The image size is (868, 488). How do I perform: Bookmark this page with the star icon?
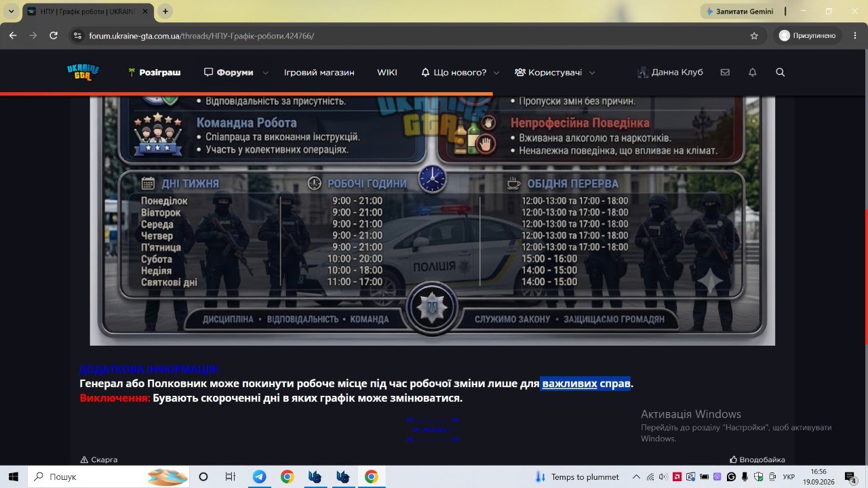[x=754, y=36]
